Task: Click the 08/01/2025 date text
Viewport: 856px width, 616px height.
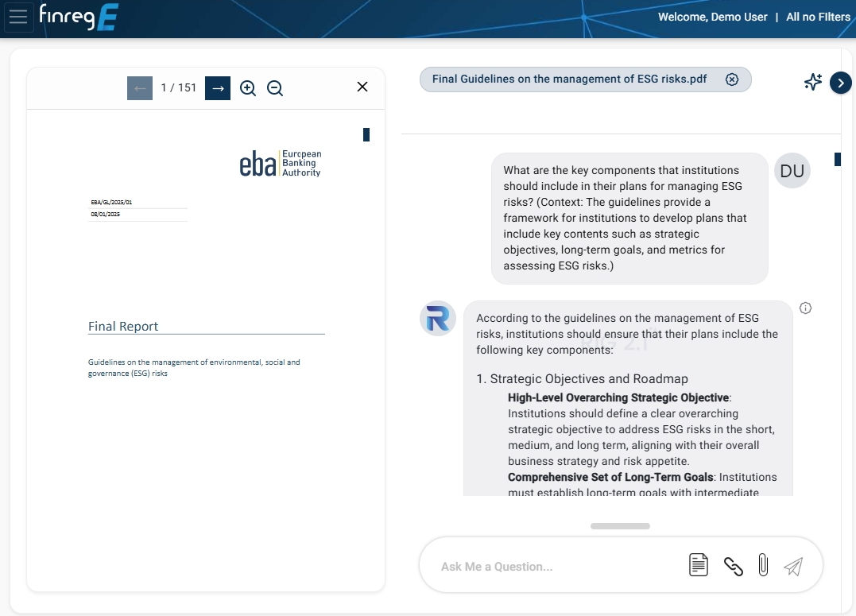Action: point(106,214)
